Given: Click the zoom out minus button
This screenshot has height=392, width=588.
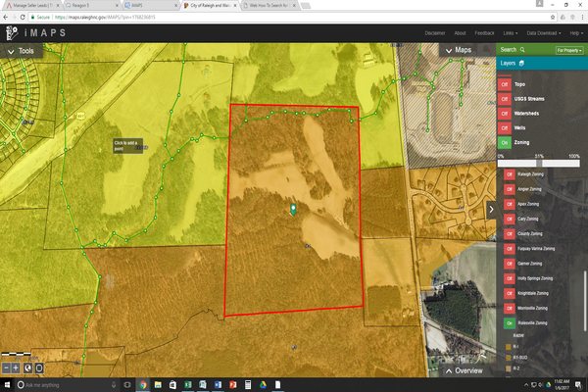Looking at the screenshot, I should tap(5, 367).
